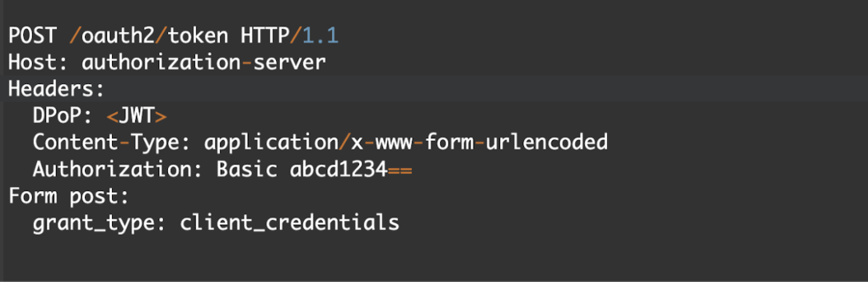Click the POST method keyword
868x282 pixels.
33,35
